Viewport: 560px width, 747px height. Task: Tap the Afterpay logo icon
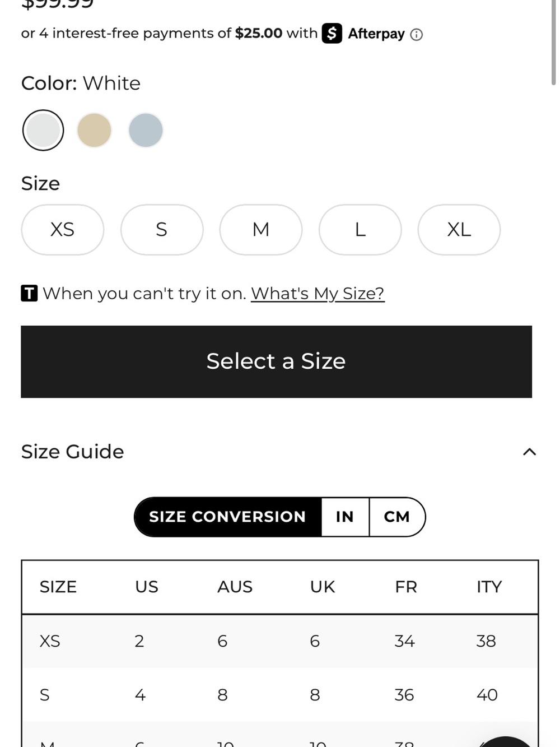click(332, 33)
